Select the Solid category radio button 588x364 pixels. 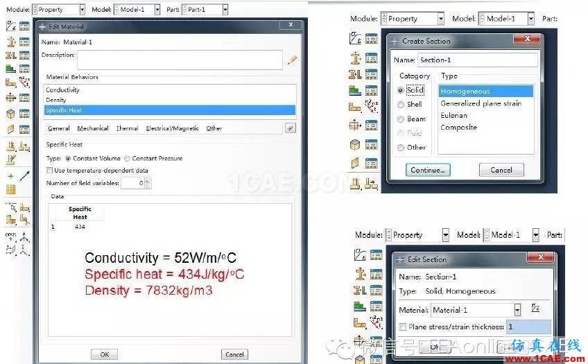click(x=401, y=90)
